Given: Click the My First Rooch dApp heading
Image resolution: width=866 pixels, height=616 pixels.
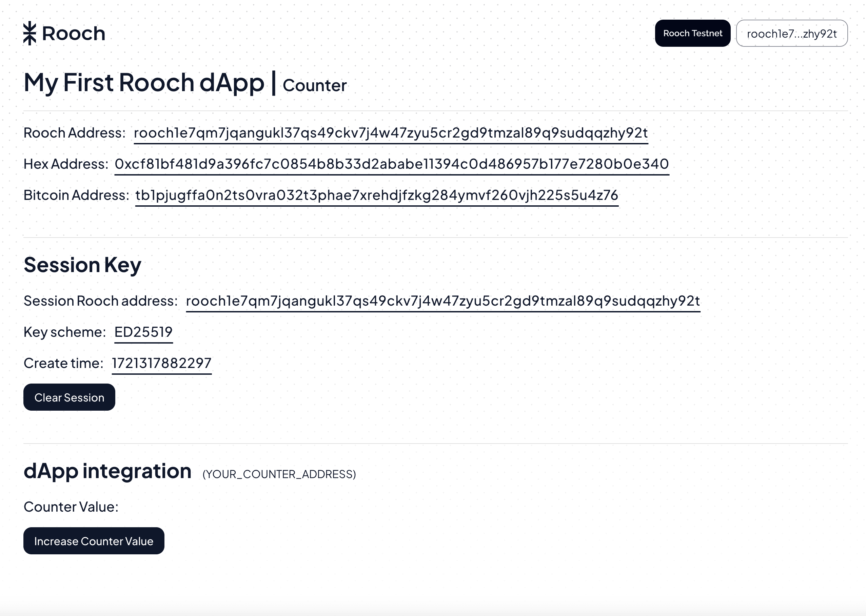Looking at the screenshot, I should point(144,83).
